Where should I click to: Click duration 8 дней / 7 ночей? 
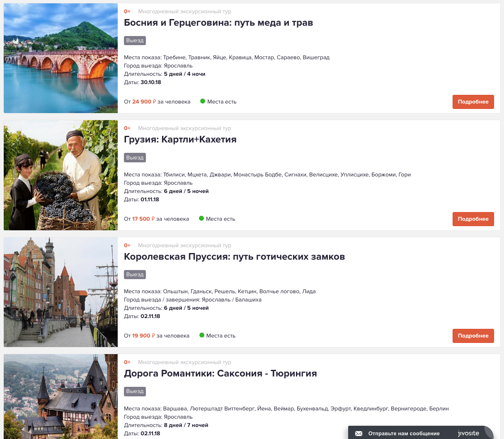tap(186, 425)
